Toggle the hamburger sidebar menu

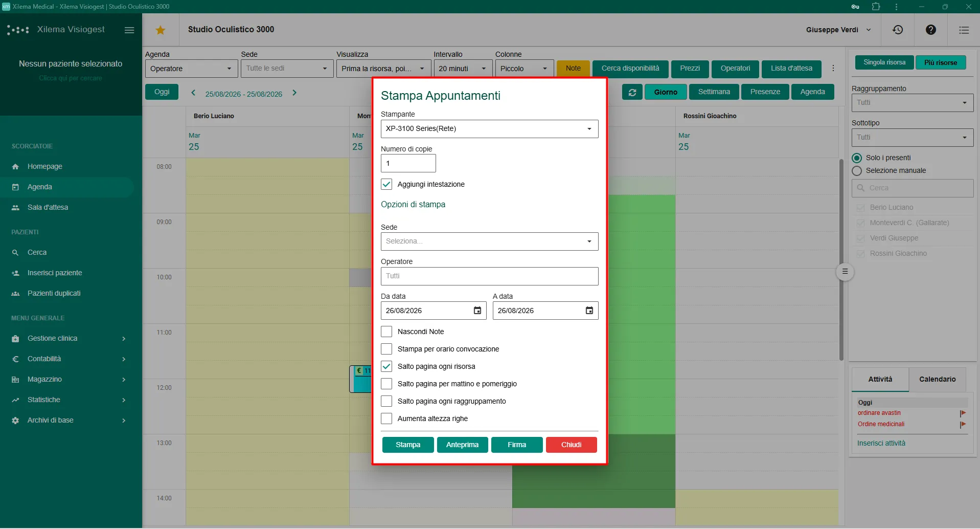(x=129, y=30)
